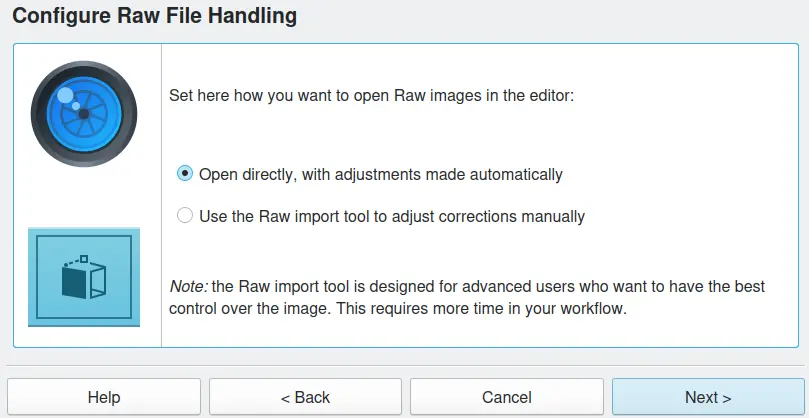This screenshot has height=418, width=809.
Task: Select the 'Open directly' radio button
Action: pyautogui.click(x=184, y=174)
